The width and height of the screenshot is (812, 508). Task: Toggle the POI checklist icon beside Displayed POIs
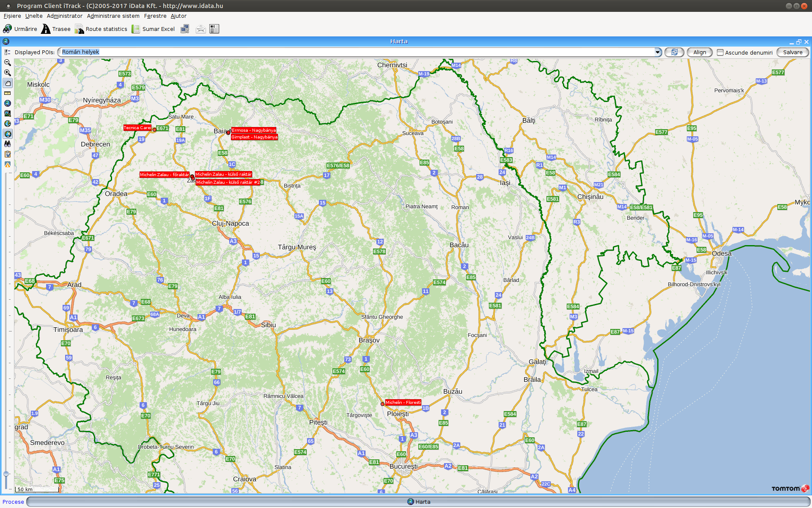coord(7,52)
